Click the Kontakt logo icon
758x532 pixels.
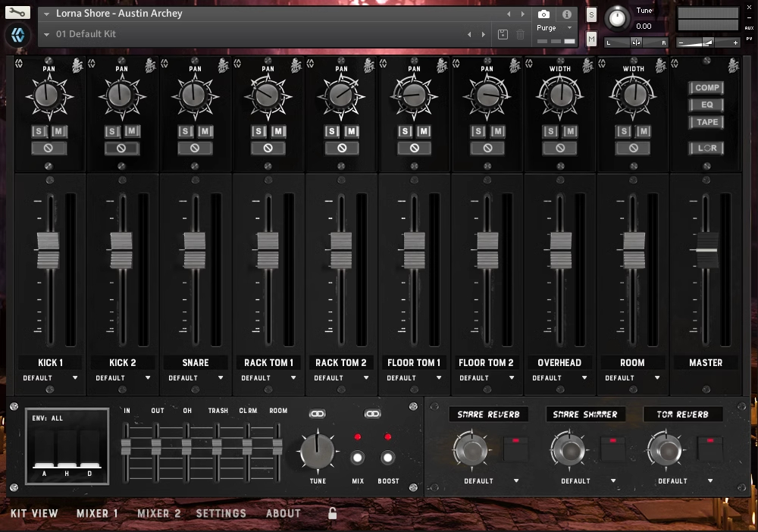point(18,35)
